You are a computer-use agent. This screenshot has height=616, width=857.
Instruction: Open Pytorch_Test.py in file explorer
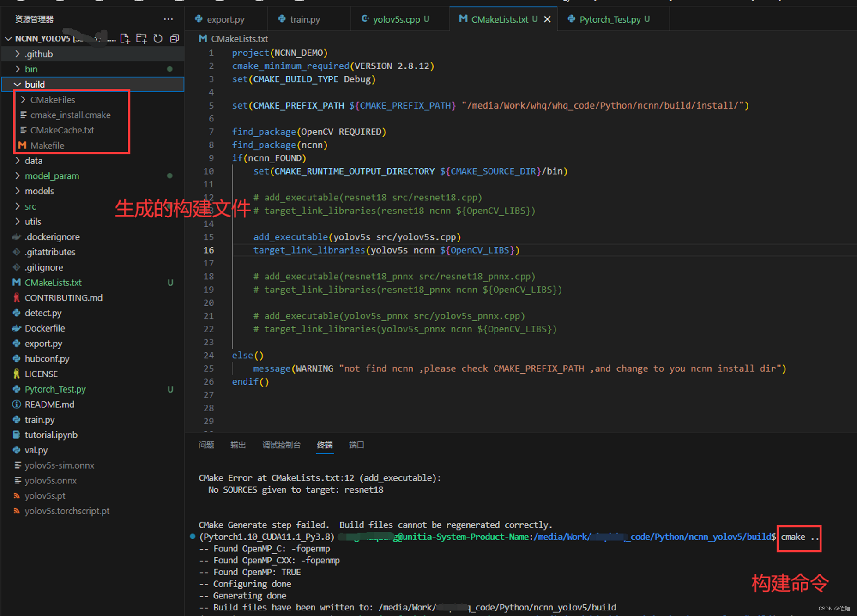pos(92,389)
